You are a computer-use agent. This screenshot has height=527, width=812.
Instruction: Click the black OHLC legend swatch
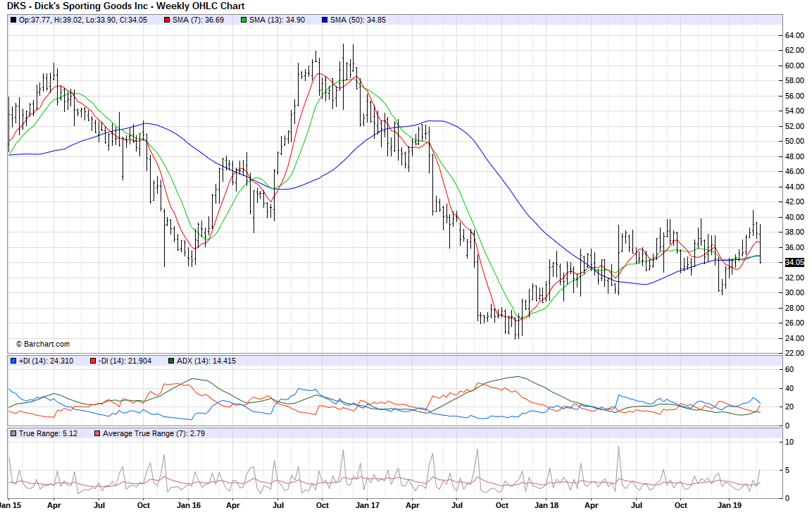point(13,20)
